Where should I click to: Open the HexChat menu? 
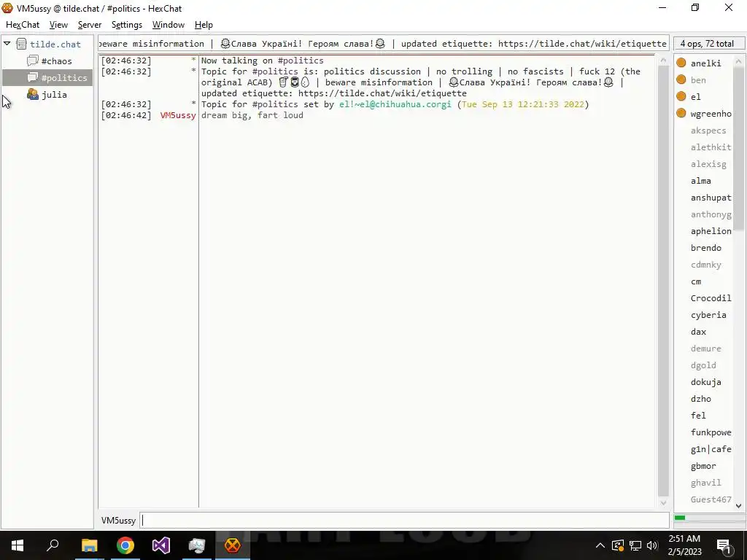point(23,25)
